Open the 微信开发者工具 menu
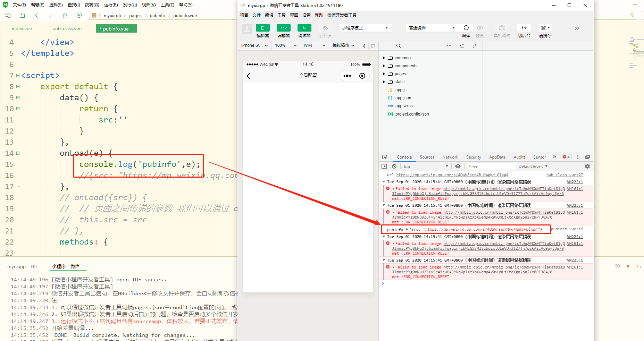This screenshot has width=644, height=341. 342,15
